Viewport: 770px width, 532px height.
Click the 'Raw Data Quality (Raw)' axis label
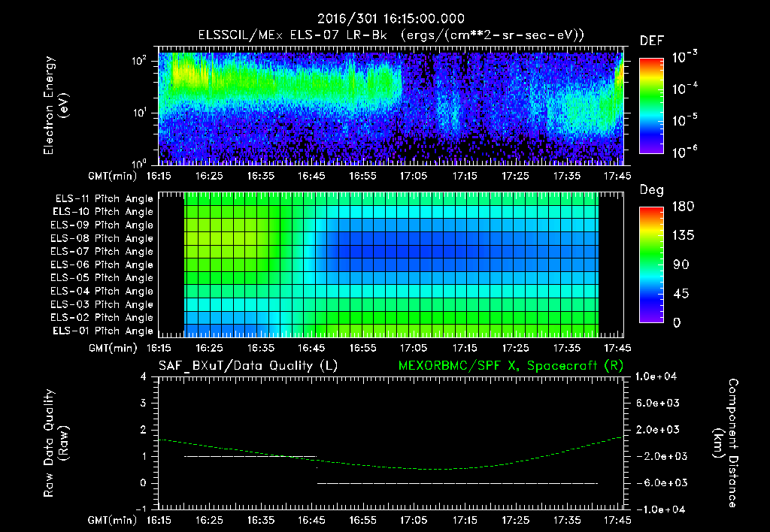56,443
